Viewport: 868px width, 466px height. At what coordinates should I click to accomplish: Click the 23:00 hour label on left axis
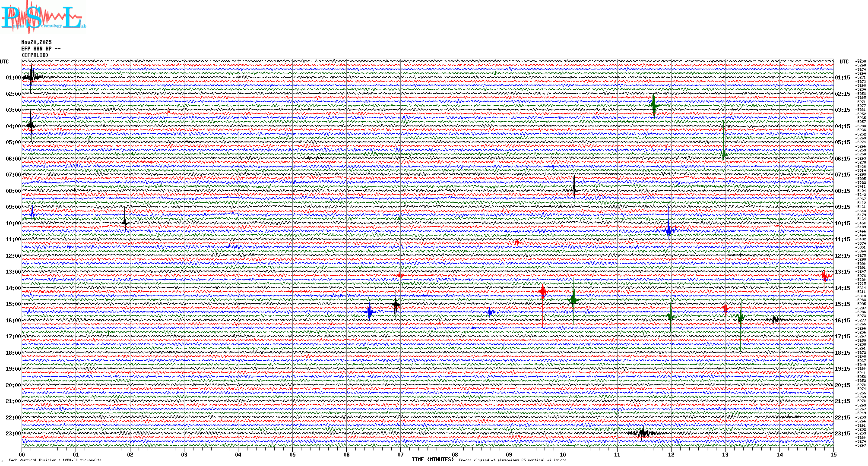[x=13, y=434]
